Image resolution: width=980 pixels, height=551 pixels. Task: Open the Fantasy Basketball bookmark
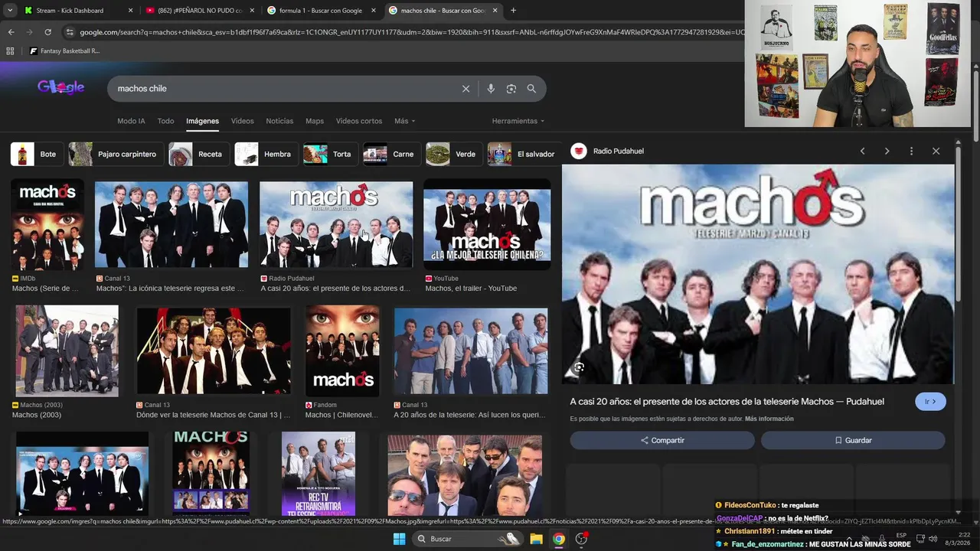point(64,51)
